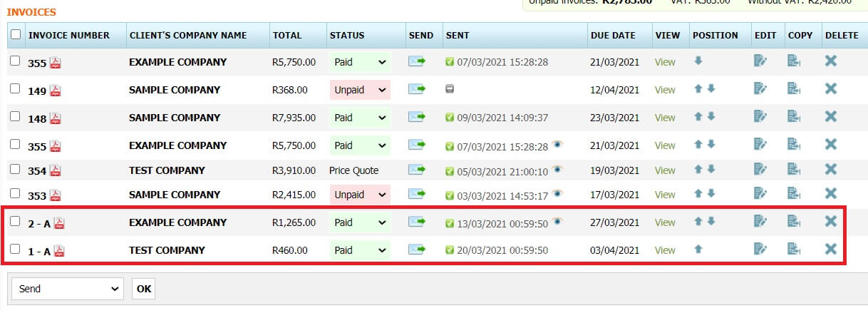This screenshot has height=313, width=868.
Task: Edit invoice 1 - A with its pencil icon
Action: 760,250
